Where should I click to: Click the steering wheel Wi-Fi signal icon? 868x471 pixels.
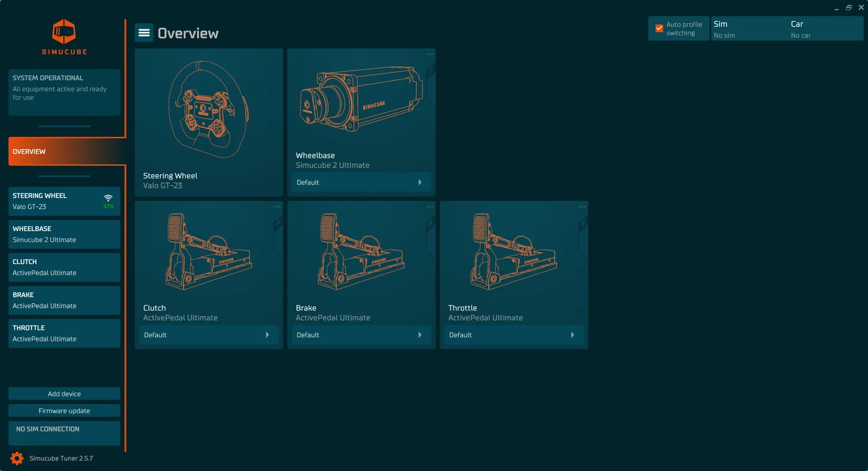[x=108, y=198]
